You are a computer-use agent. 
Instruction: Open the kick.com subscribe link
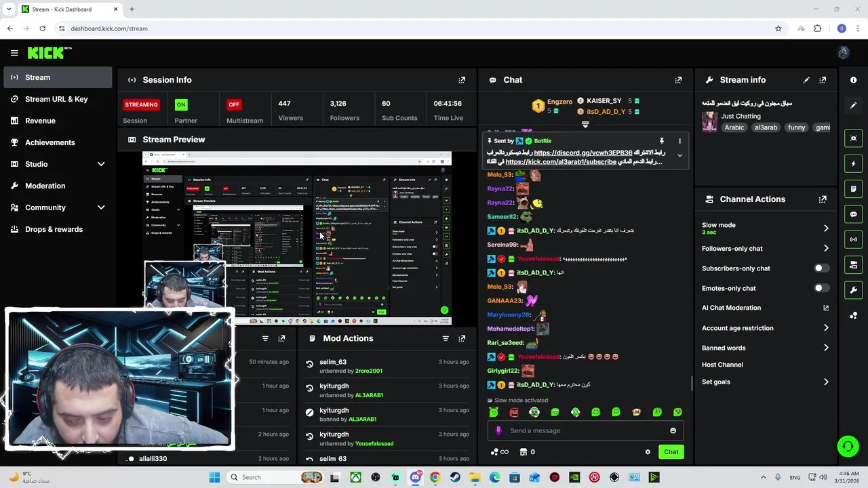tap(561, 162)
